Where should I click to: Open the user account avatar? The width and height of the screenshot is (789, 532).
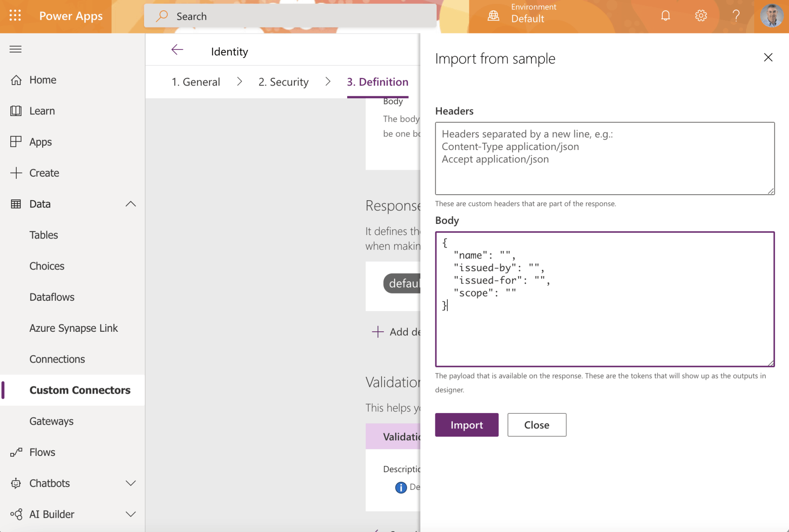[771, 16]
